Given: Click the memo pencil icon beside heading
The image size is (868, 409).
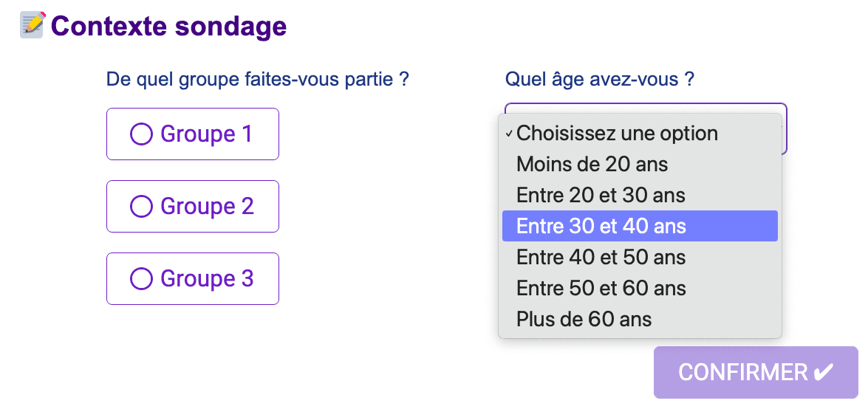Looking at the screenshot, I should [x=32, y=24].
